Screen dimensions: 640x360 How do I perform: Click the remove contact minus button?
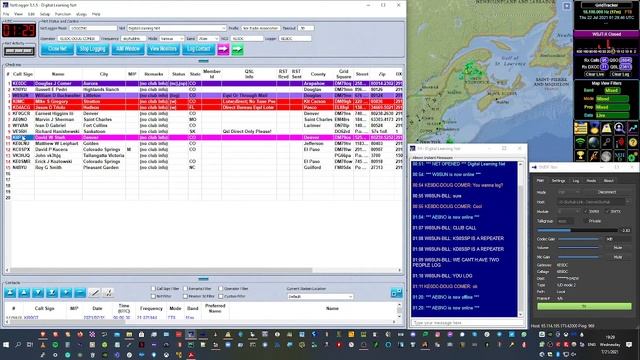pos(80,293)
